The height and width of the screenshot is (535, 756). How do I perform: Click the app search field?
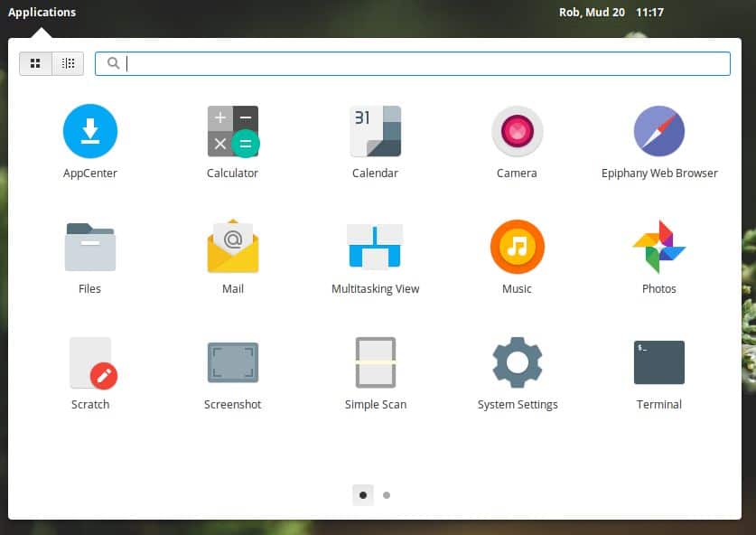tap(412, 63)
